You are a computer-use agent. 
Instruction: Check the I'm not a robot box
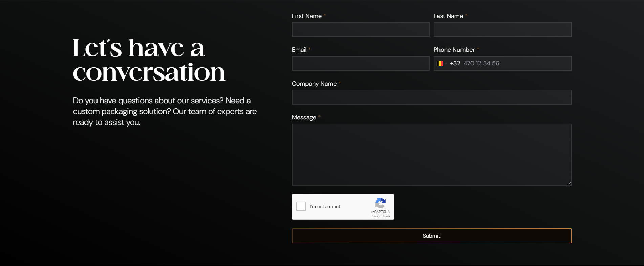pyautogui.click(x=301, y=206)
